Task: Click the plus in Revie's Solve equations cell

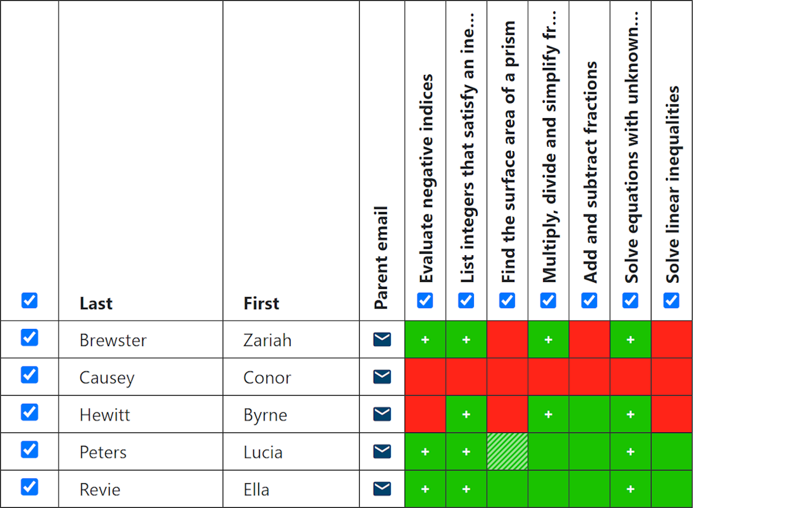Action: (630, 489)
